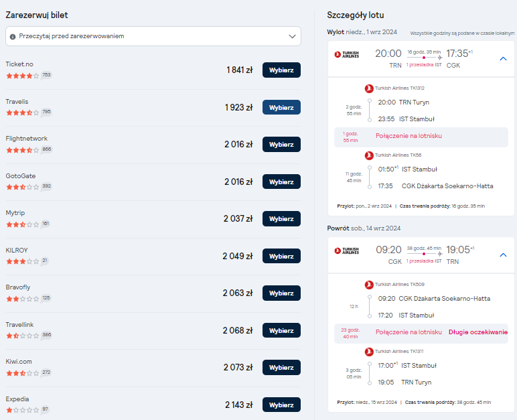Viewport: 517px width, 420px height.
Task: Click the Turkish Airlines TK1312 flight icon
Action: tap(369, 88)
